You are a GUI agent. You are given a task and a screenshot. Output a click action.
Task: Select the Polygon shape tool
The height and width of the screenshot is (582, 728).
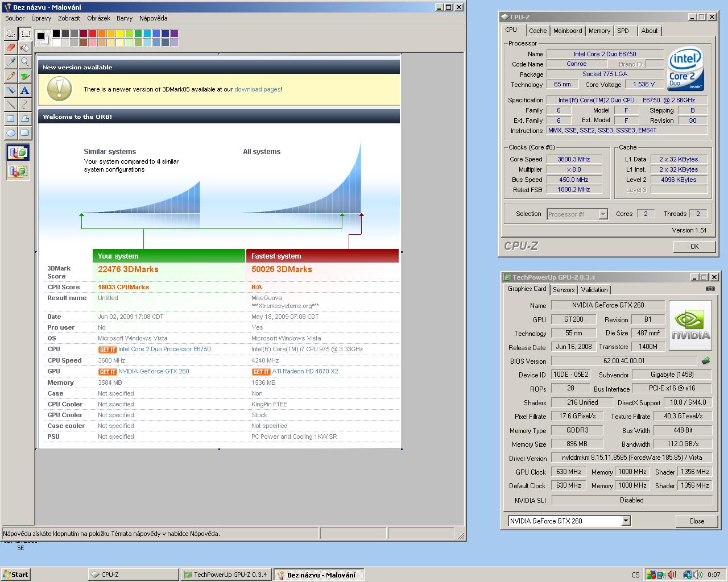coord(24,119)
